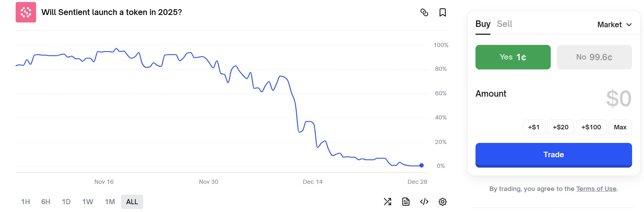
Task: Select the 1H time range
Action: pyautogui.click(x=26, y=202)
